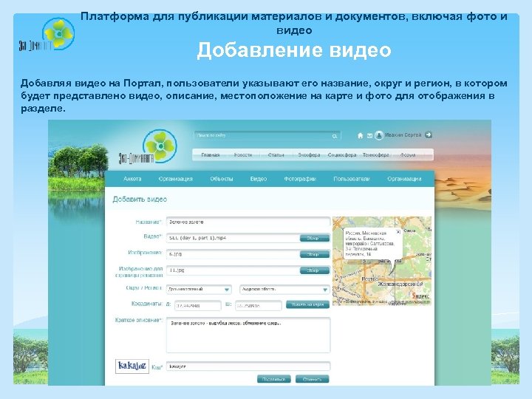Click the Эко-Доминанта site logo
532x399 pixels.
[149, 147]
